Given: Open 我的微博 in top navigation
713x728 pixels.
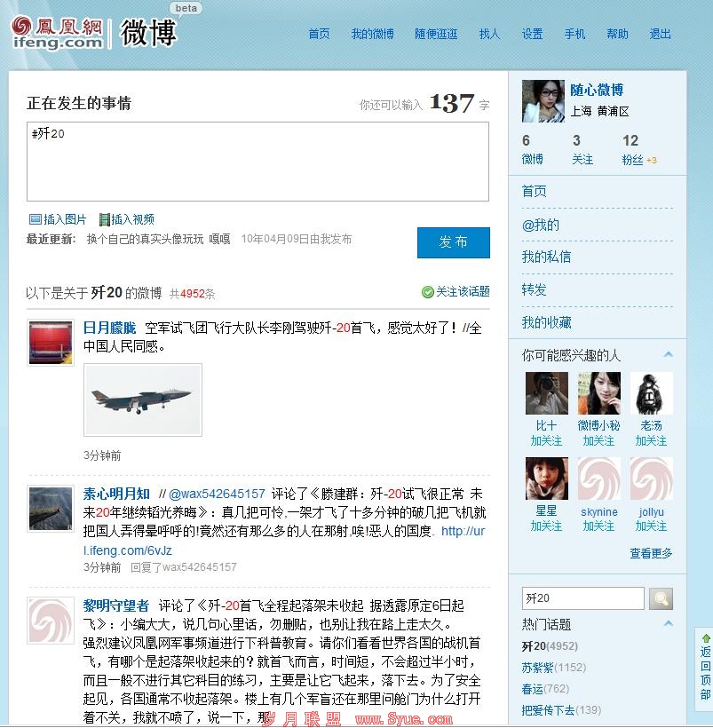Looking at the screenshot, I should pos(373,34).
